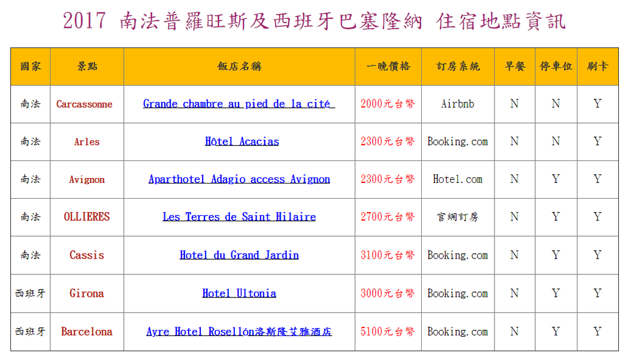This screenshot has height=364, width=625.
Task: Click the 停車位 column header
Action: [x=556, y=66]
